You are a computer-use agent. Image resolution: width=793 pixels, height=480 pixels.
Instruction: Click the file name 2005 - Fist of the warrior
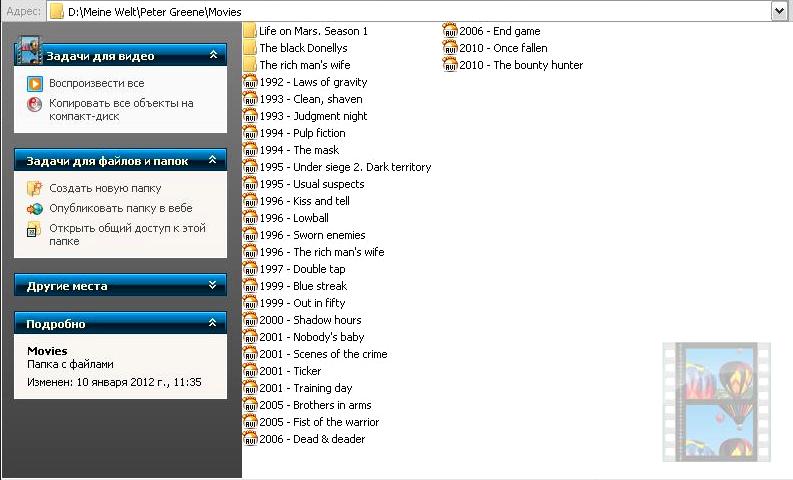(319, 422)
